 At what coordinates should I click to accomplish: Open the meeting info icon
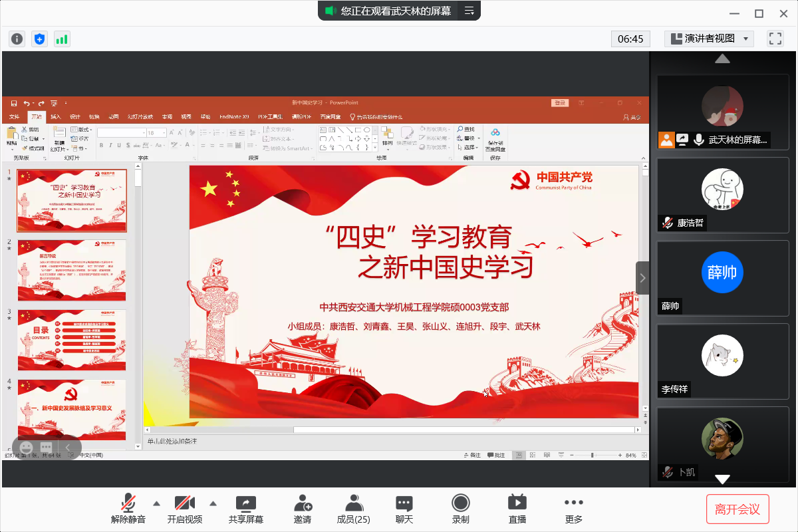17,39
